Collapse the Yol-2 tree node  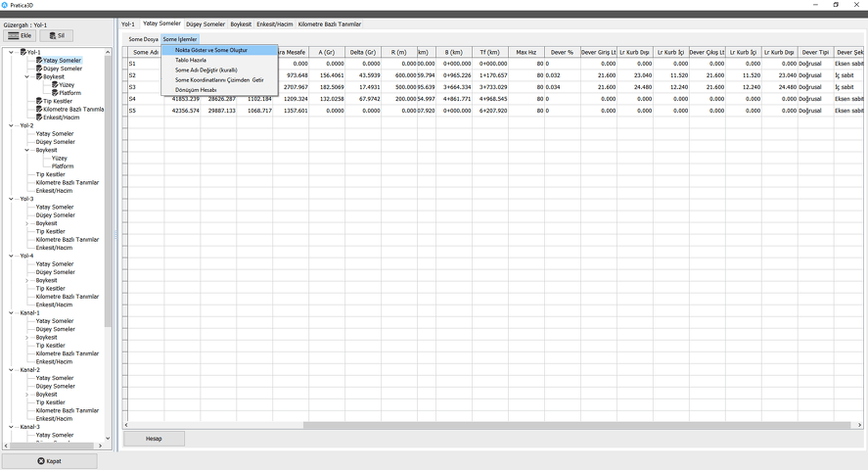point(11,125)
